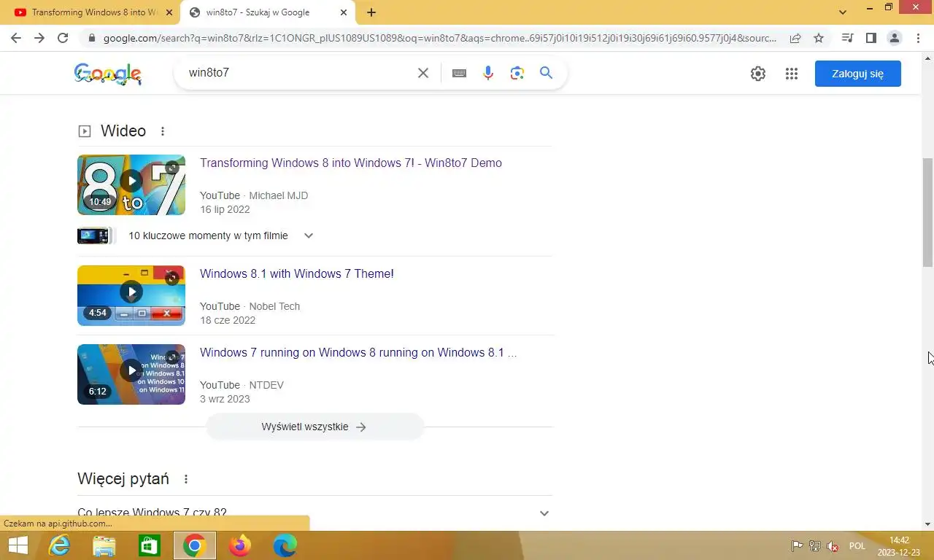
Task: Click the page vertical scrollbar thumb
Action: pyautogui.click(x=928, y=211)
